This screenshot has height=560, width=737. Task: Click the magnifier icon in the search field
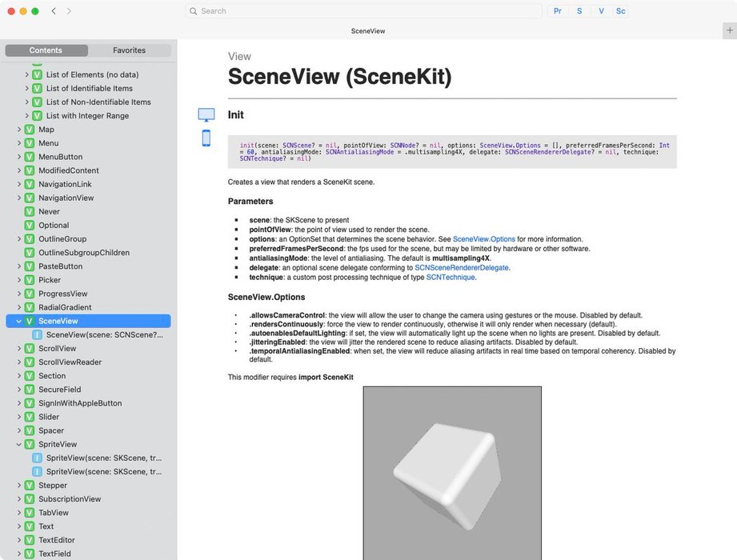pos(193,11)
